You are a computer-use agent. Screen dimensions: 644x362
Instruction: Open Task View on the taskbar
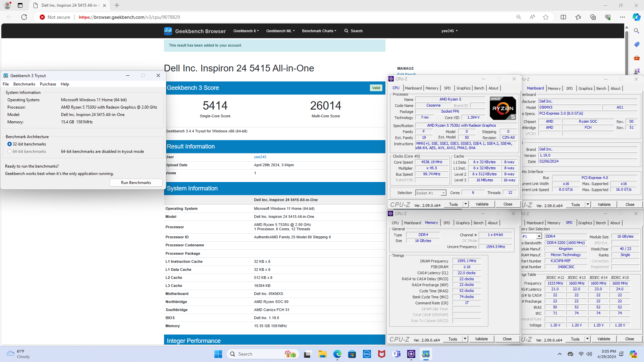307,354
